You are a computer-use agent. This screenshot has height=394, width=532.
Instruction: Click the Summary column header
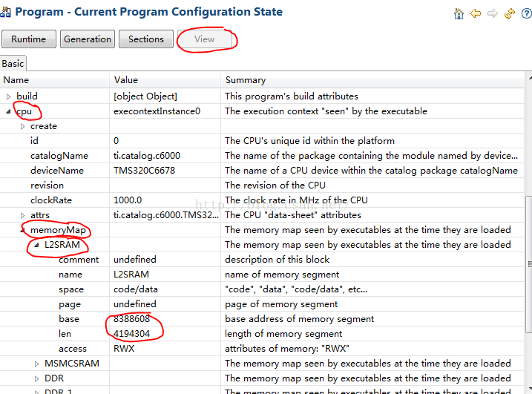point(372,80)
